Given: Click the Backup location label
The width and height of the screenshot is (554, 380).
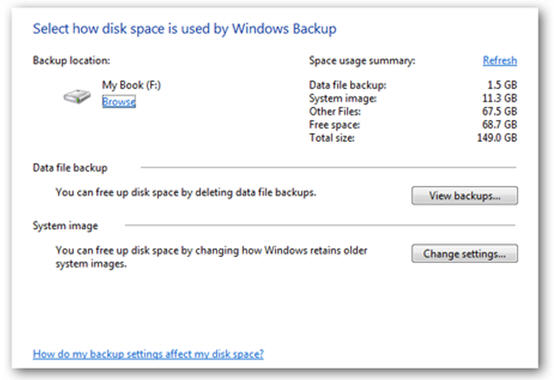Looking at the screenshot, I should click(x=71, y=60).
